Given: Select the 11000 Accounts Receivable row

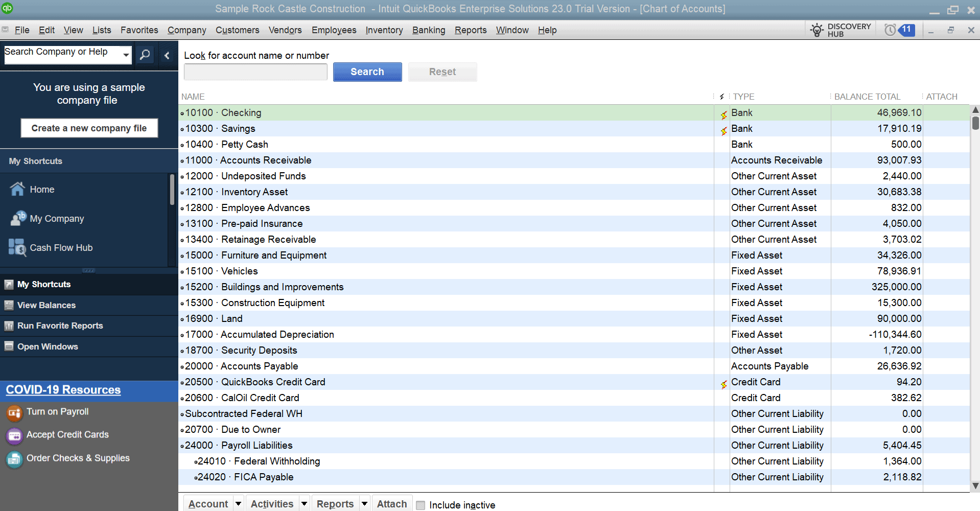Looking at the screenshot, I should [574, 160].
